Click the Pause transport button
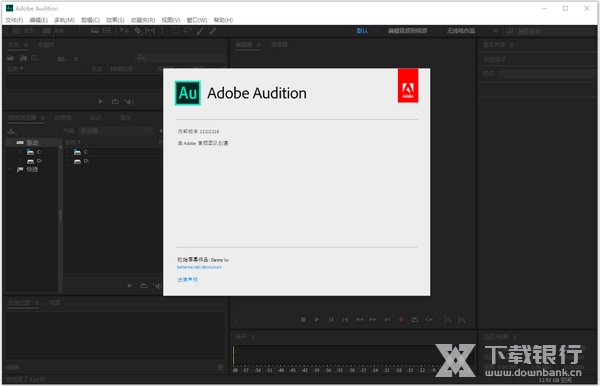Viewport: 600px width, 386px height. [331, 319]
